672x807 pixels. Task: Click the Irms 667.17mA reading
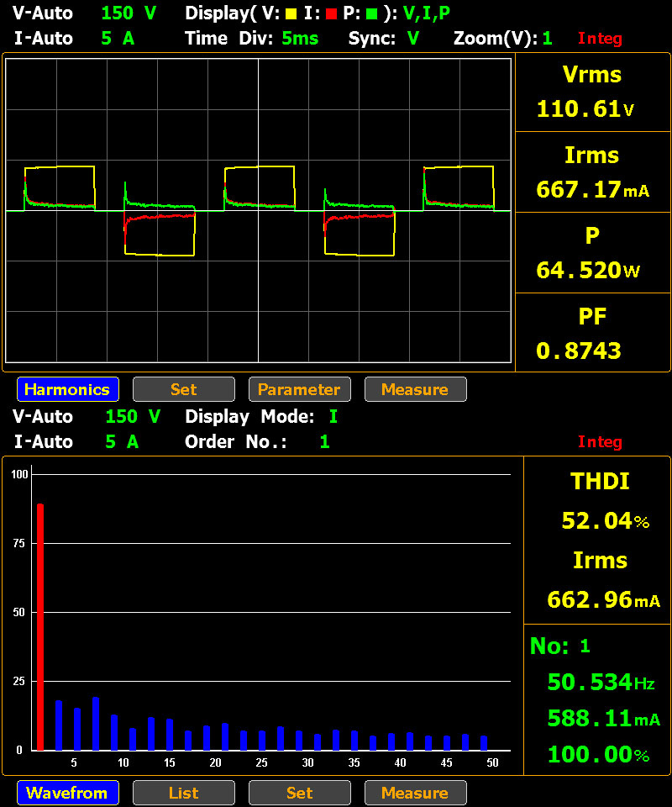[x=592, y=172]
